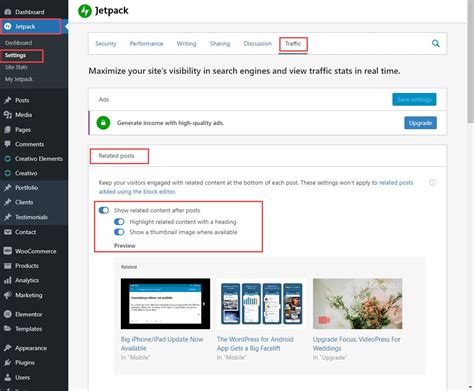Click the Appearance brush icon
Viewport: 474px width, 391px height.
pyautogui.click(x=7, y=348)
